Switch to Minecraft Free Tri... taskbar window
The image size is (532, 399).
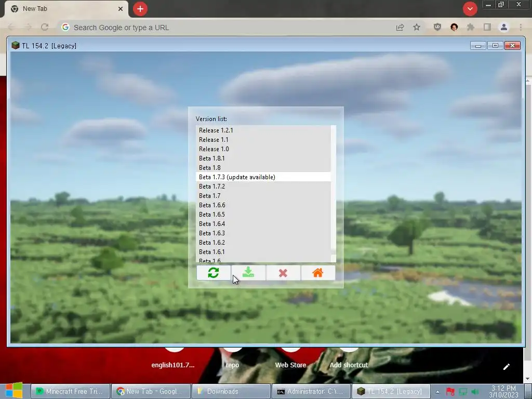[71, 391]
